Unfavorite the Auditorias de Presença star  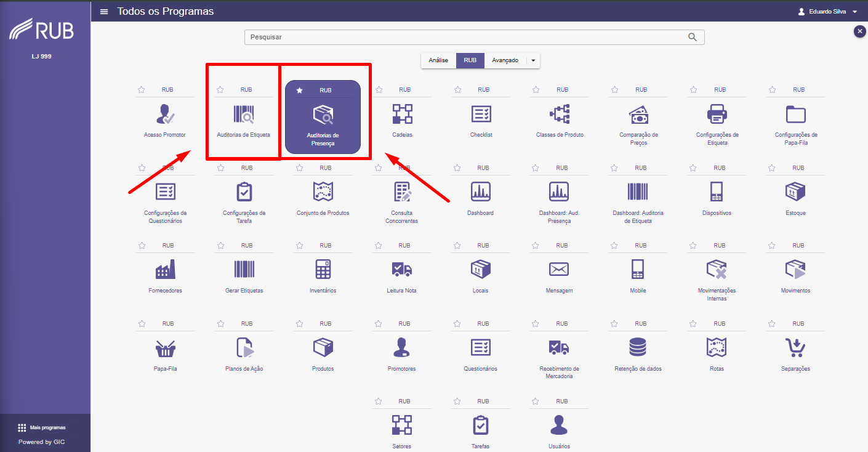pyautogui.click(x=299, y=90)
